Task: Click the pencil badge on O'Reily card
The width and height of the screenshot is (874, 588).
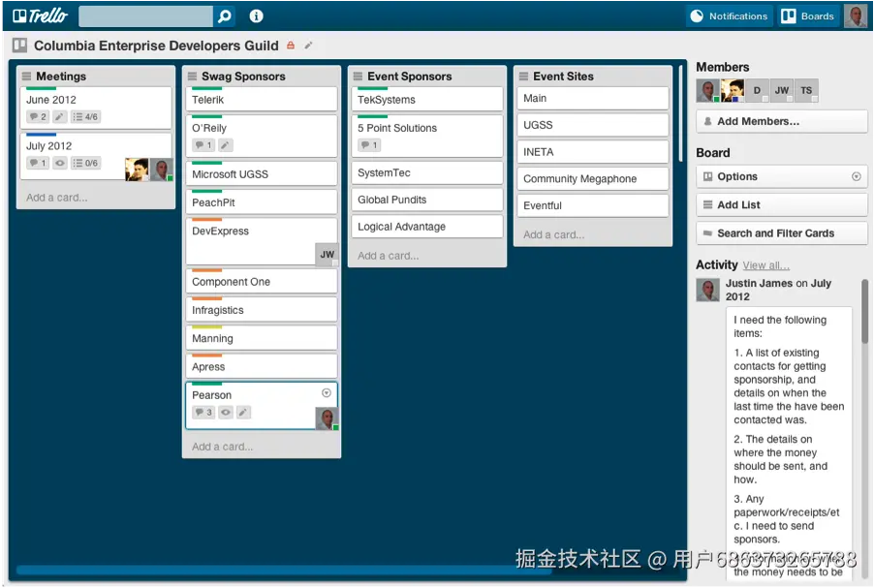Action: point(225,145)
